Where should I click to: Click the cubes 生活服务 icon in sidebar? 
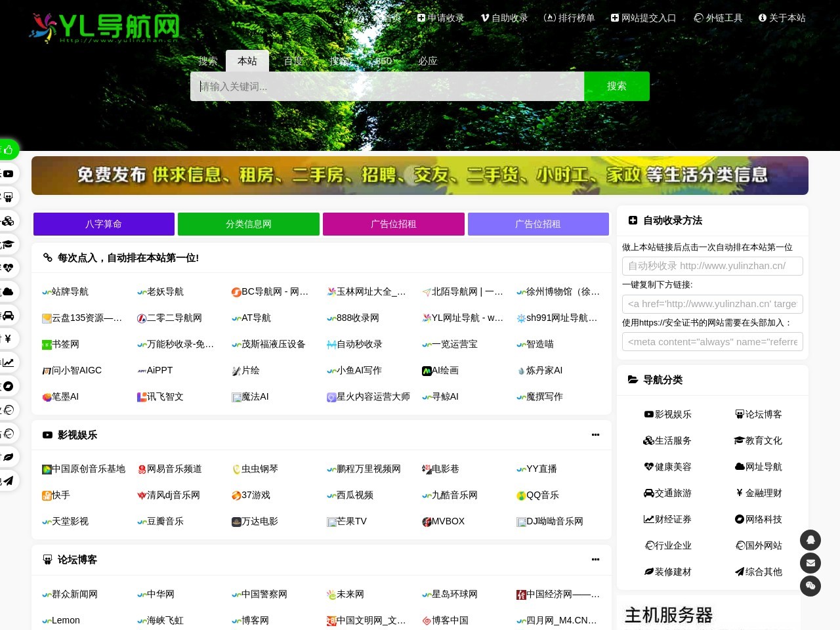click(x=9, y=221)
